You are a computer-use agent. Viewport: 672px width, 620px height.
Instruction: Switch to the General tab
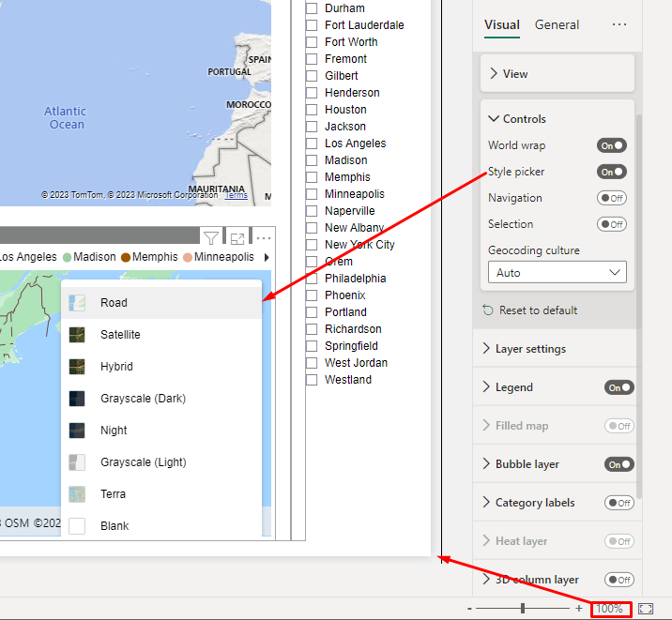coord(557,24)
